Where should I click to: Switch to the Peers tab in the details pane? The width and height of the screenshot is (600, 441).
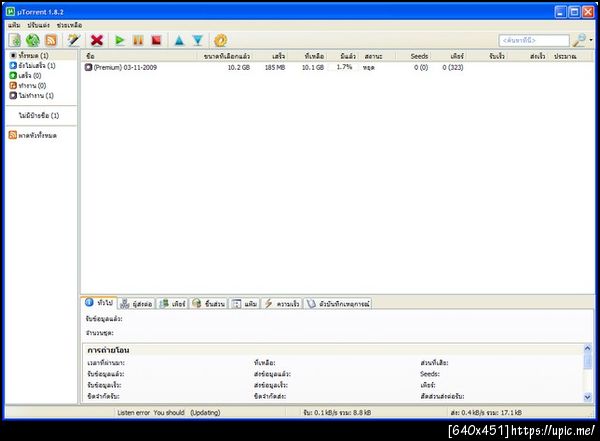pos(172,304)
